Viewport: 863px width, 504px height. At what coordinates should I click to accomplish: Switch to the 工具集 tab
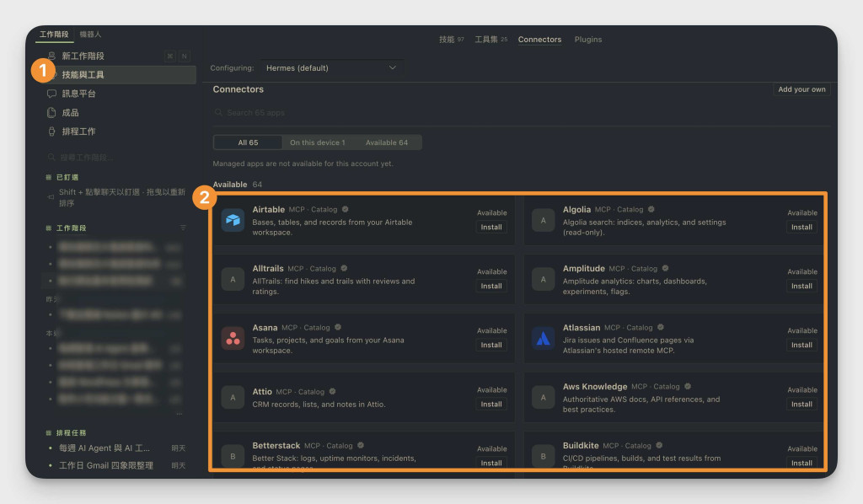pos(491,39)
